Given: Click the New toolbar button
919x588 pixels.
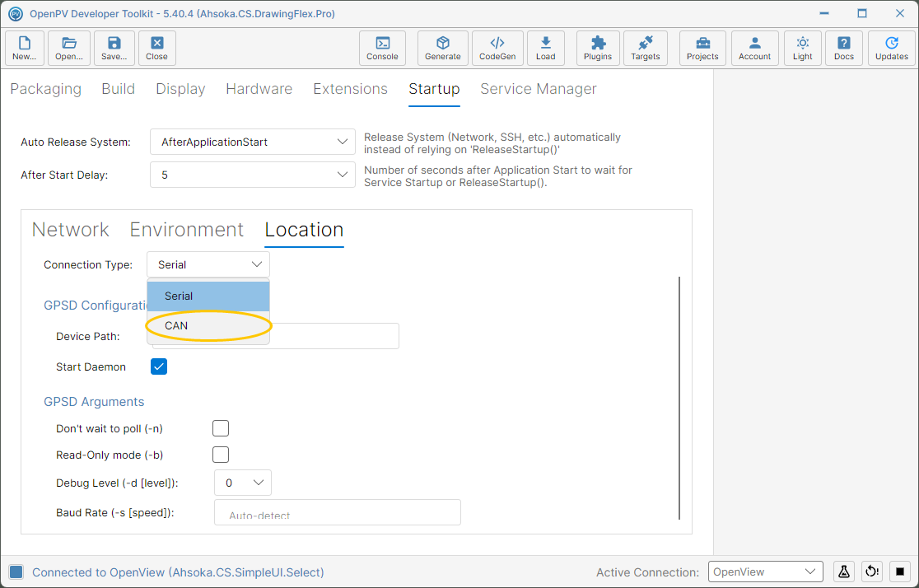Looking at the screenshot, I should coord(25,48).
